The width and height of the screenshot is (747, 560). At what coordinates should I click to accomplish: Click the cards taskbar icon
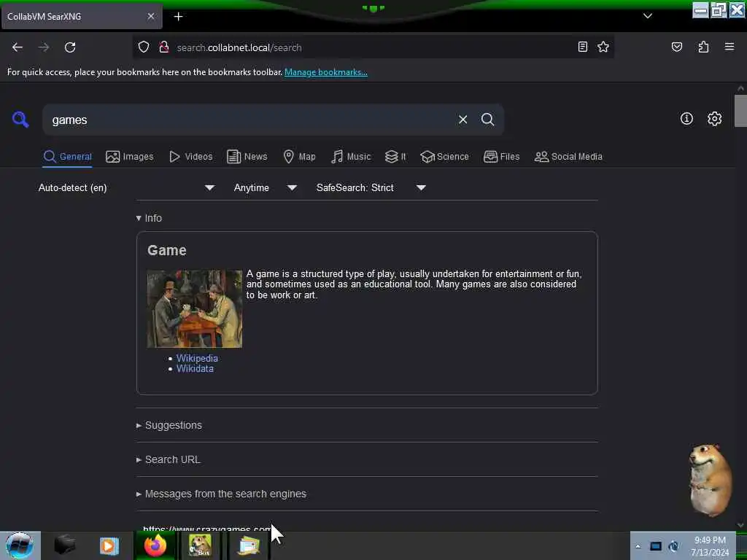click(248, 545)
